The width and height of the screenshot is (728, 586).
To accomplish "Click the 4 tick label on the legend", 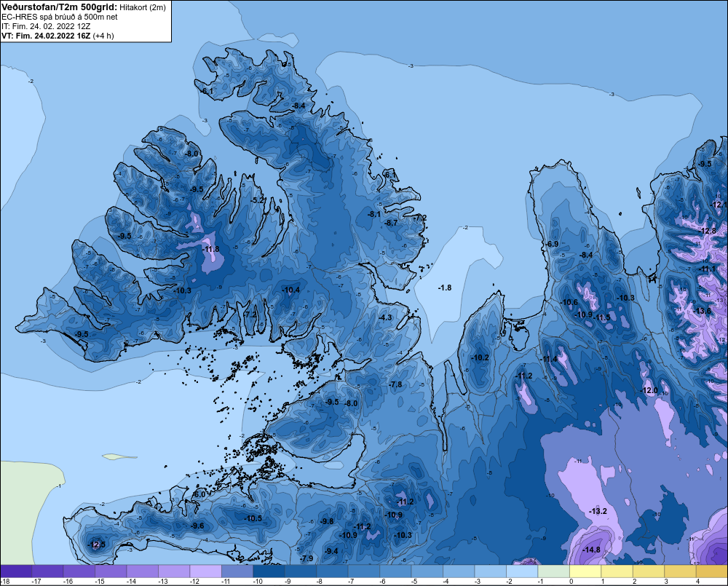I will pyautogui.click(x=697, y=582).
